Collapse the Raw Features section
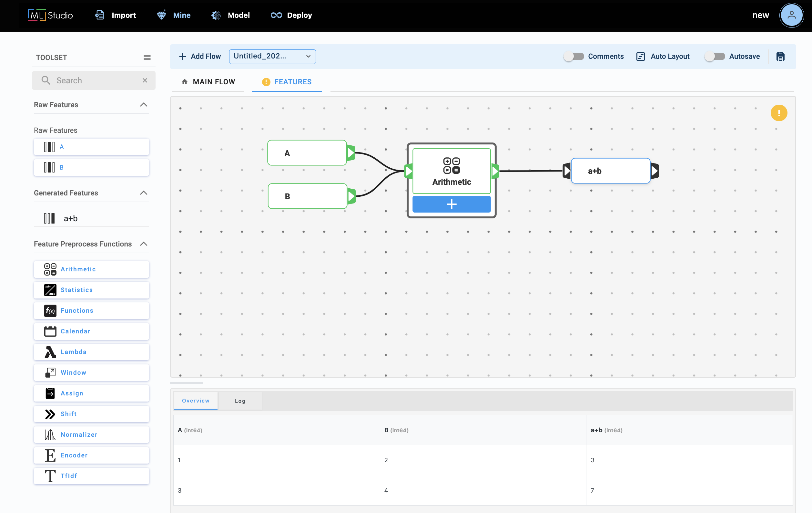Image resolution: width=812 pixels, height=513 pixels. tap(144, 105)
